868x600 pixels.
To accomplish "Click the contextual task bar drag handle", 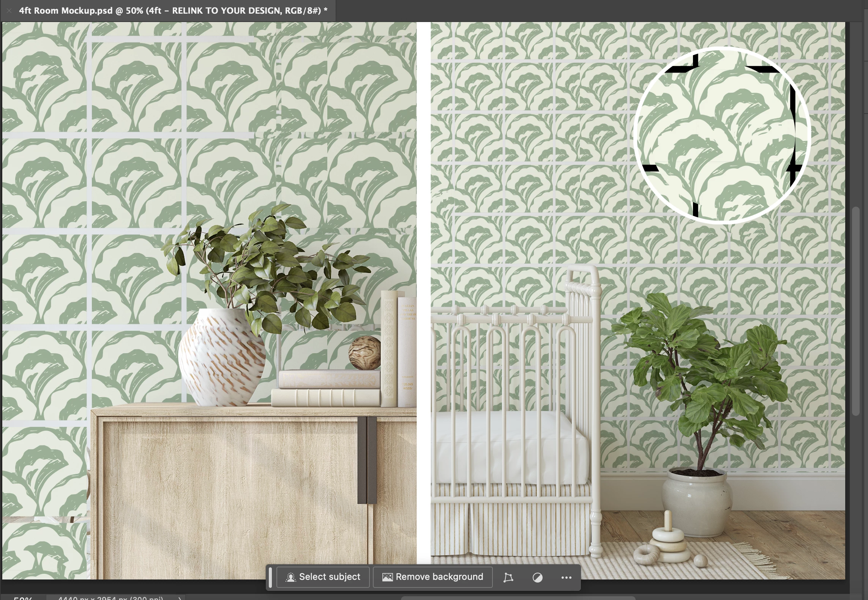I will pyautogui.click(x=270, y=578).
